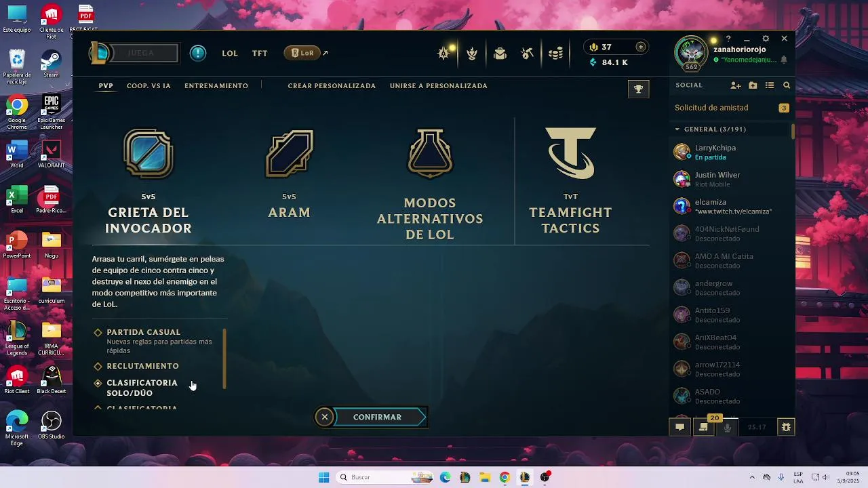Select friend elcamiza
The image size is (868, 488).
[731, 206]
